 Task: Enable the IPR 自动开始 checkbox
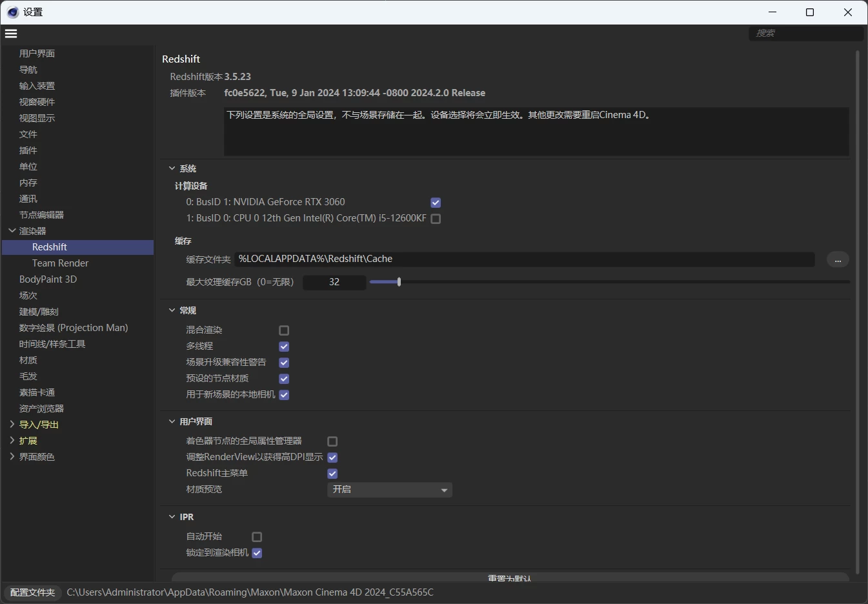(257, 537)
